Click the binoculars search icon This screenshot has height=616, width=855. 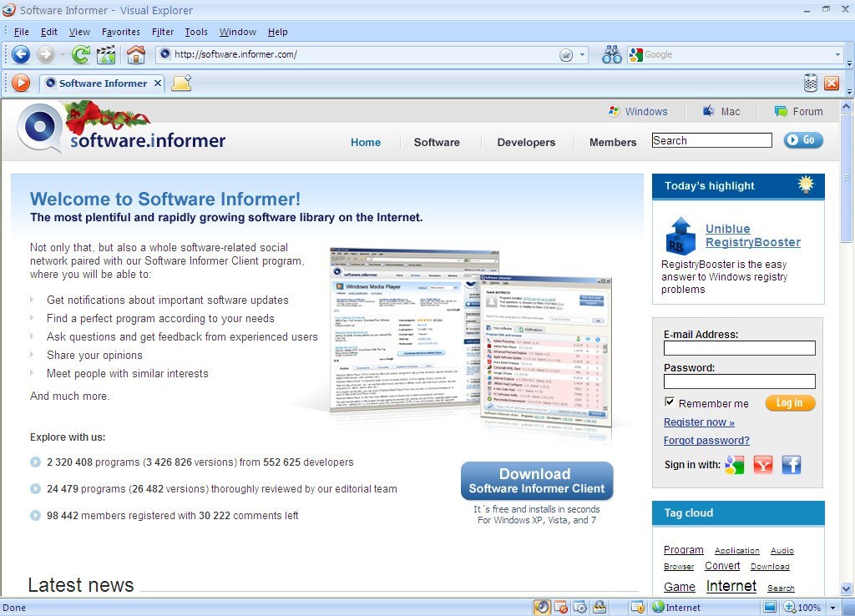point(612,54)
